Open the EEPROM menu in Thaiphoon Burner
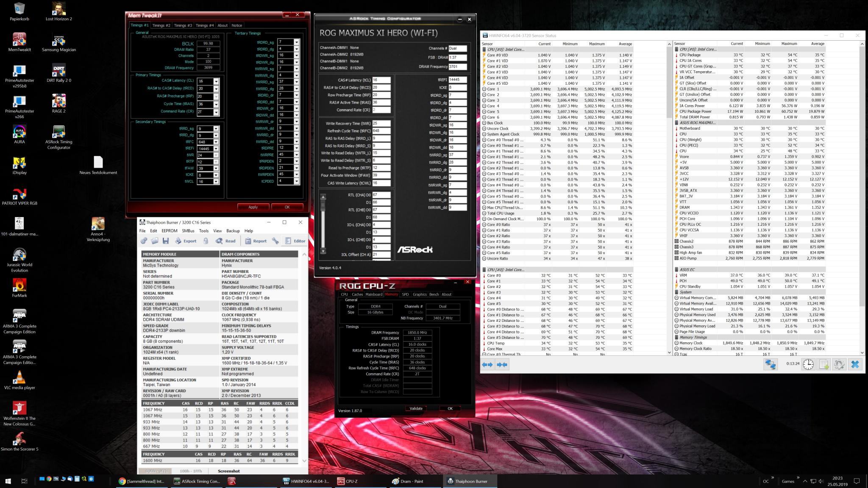 169,231
